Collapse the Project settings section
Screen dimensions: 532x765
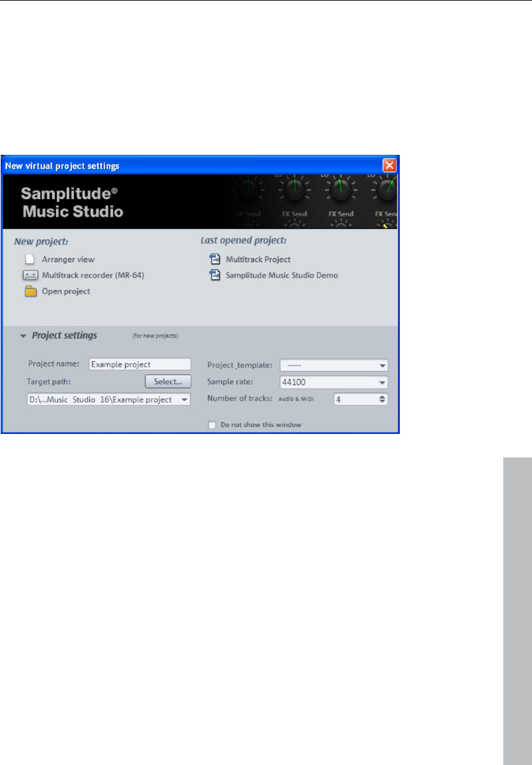pos(23,336)
